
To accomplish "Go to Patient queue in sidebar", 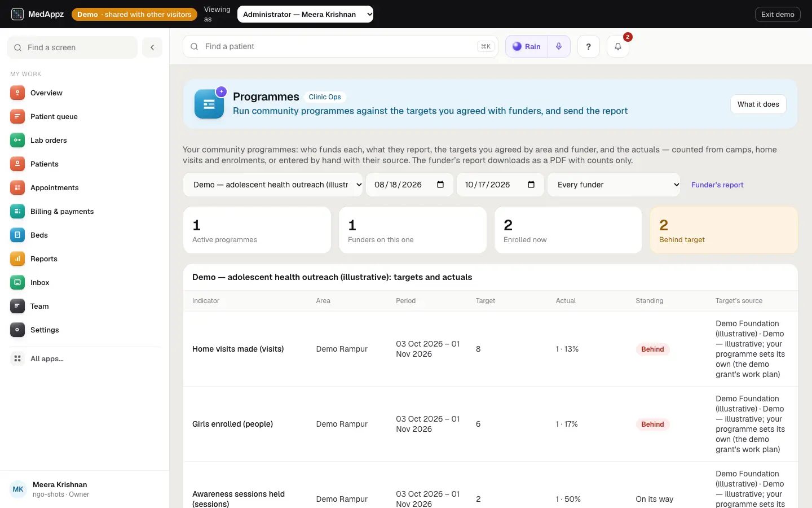I will (x=85, y=116).
